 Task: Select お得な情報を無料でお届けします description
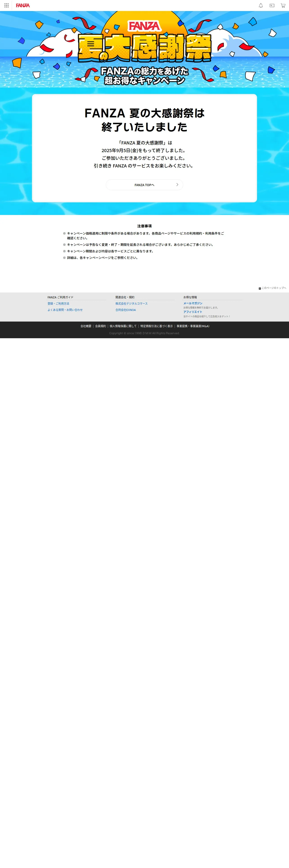(x=201, y=308)
